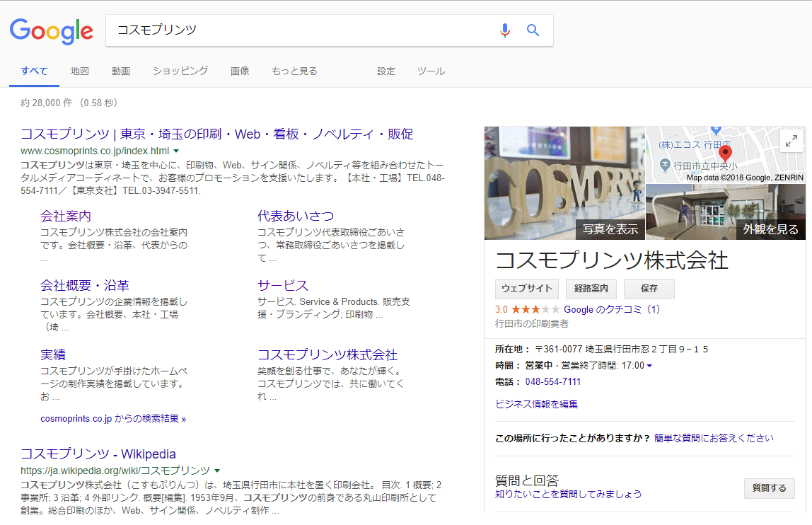Show more results from cosmoprints.co.jp

[x=113, y=419]
